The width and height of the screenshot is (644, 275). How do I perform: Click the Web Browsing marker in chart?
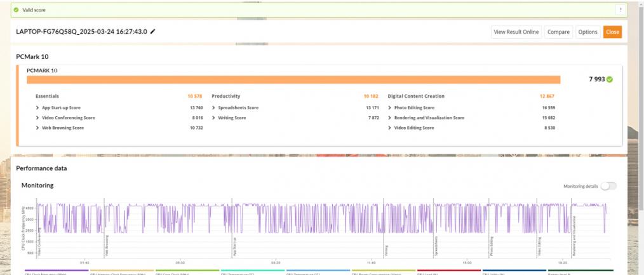107,246
